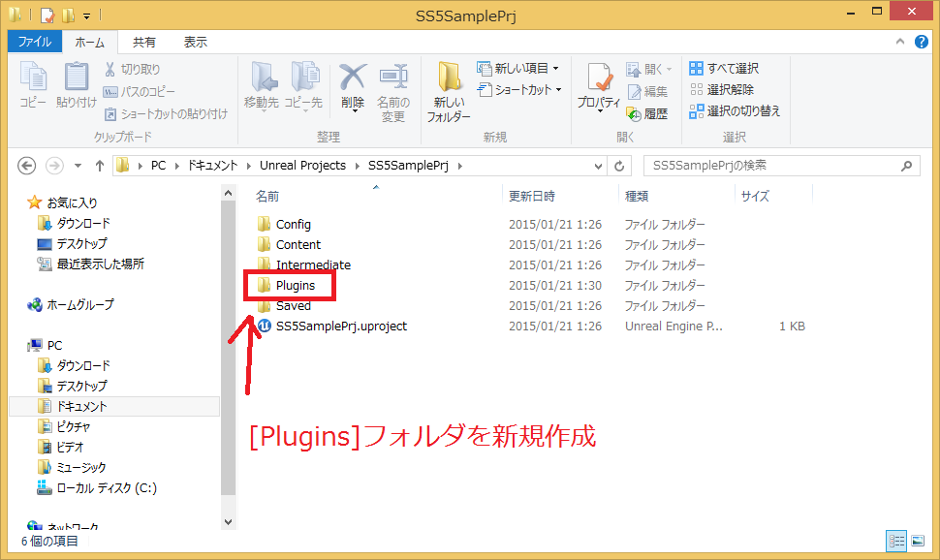This screenshot has width=940, height=560.
Task: Select the Cut scissors command
Action: coord(133,69)
